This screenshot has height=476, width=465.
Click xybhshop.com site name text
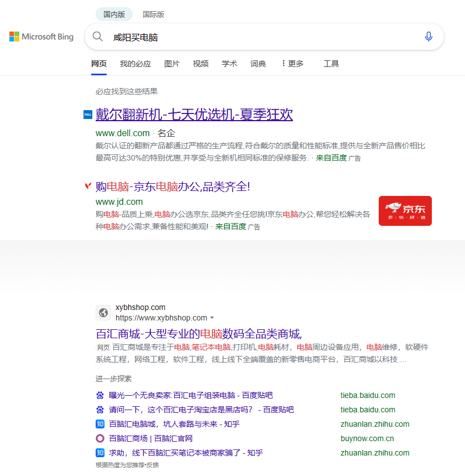(x=140, y=307)
